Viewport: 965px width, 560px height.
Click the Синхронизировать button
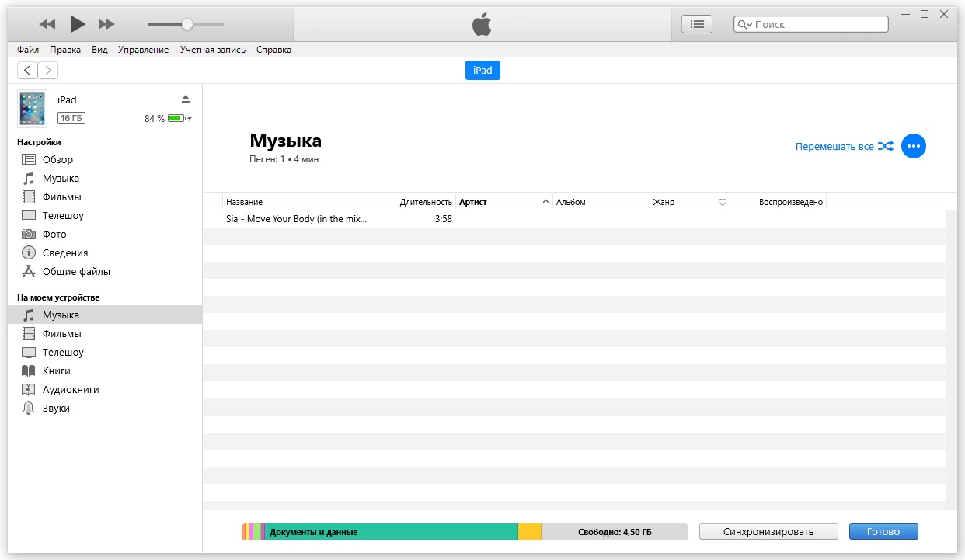(768, 532)
